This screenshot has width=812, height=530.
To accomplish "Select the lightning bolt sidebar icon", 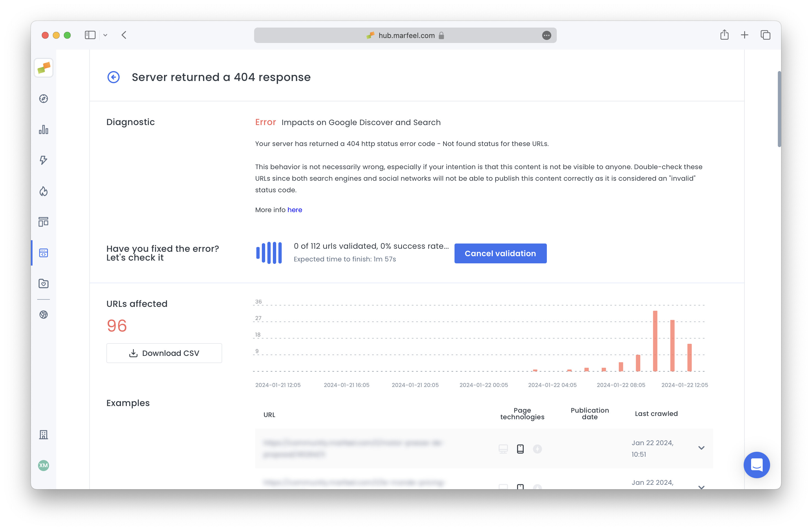I will (x=43, y=160).
